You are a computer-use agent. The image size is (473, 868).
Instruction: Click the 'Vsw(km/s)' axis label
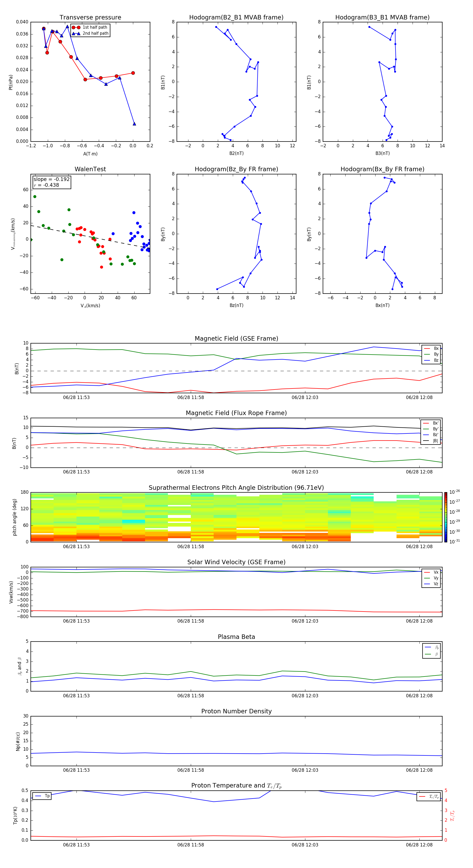coord(11,592)
